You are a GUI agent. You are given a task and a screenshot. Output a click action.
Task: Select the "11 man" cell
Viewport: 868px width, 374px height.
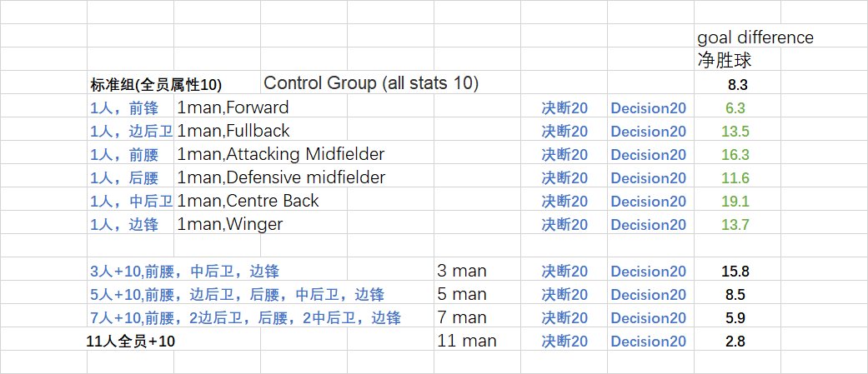pos(467,341)
